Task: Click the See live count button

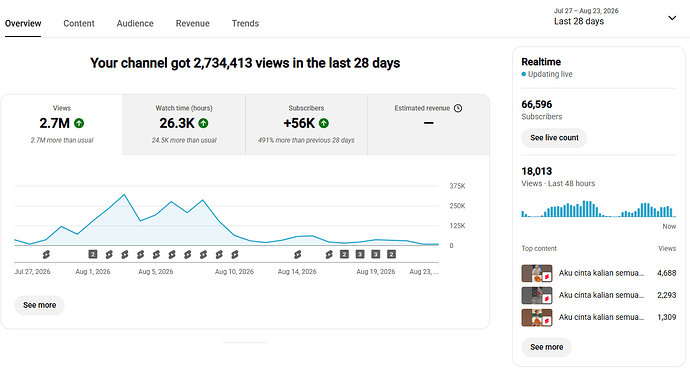Action: coord(554,138)
